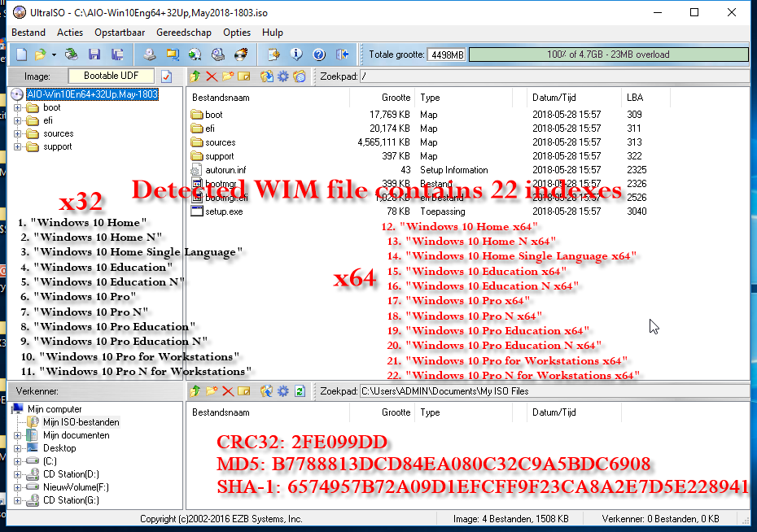This screenshot has height=532, width=757.
Task: Click the red X delete icon in image toolbar
Action: 212,76
